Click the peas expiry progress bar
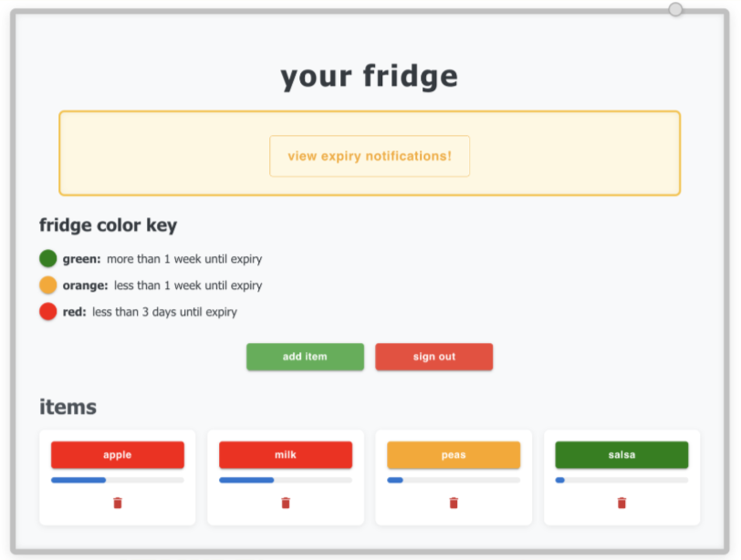This screenshot has height=560, width=741. [454, 480]
